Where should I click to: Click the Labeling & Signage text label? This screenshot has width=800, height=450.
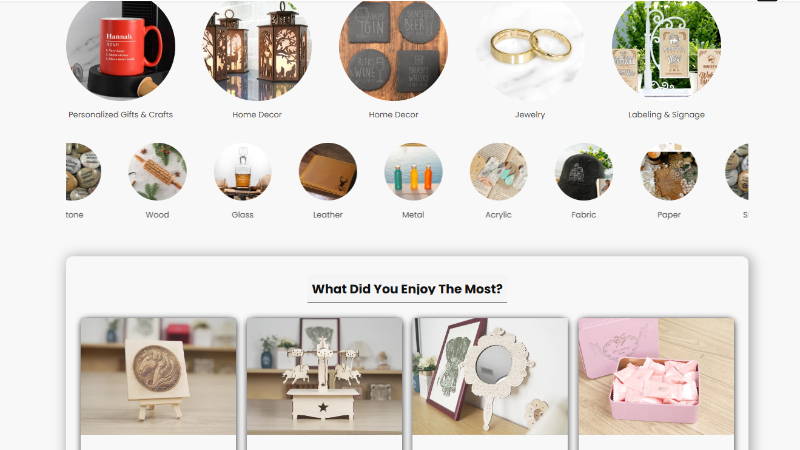[666, 115]
